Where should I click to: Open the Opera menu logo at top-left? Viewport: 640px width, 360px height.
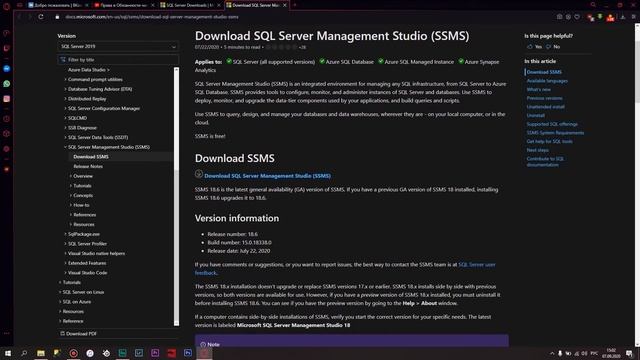[7, 6]
